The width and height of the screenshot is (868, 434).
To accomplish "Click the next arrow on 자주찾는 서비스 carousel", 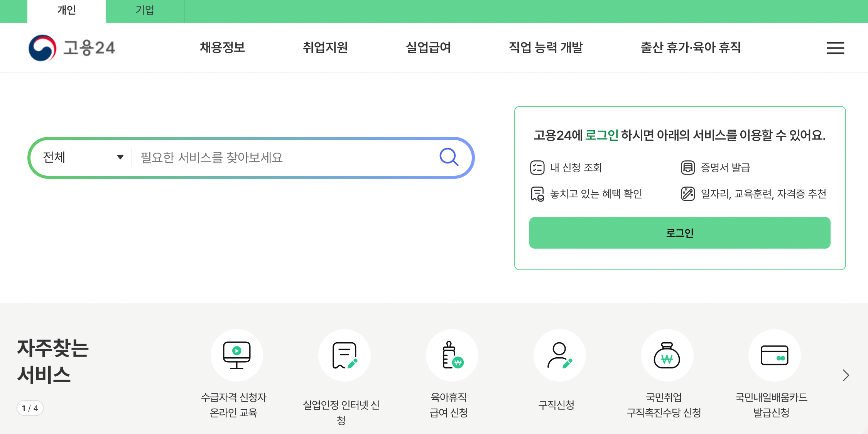I will coord(846,375).
